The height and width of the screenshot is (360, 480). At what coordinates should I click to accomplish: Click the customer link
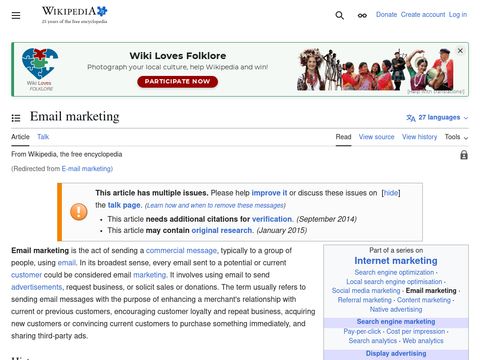26,275
